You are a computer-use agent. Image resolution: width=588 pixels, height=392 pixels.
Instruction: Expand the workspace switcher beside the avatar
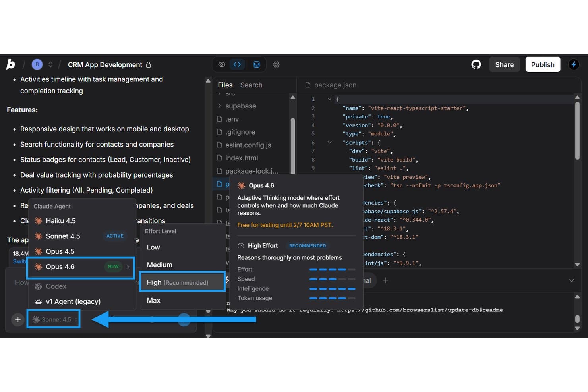tap(50, 64)
